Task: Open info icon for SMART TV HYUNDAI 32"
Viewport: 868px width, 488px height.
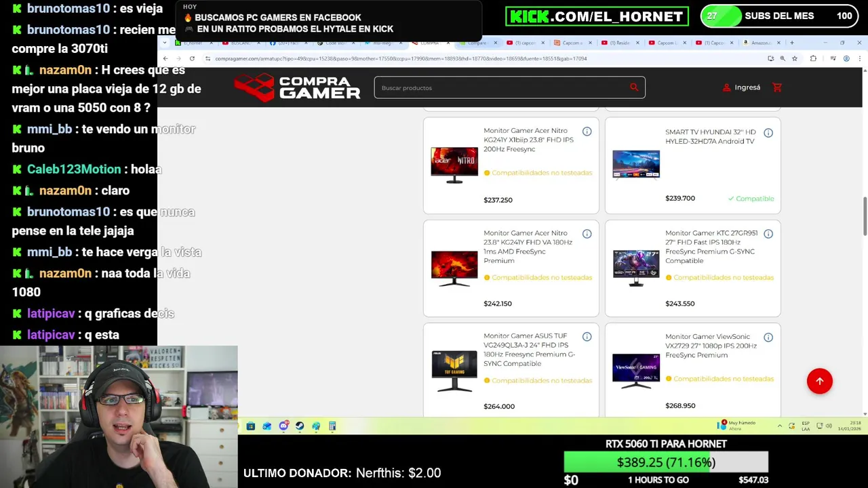Action: click(768, 133)
